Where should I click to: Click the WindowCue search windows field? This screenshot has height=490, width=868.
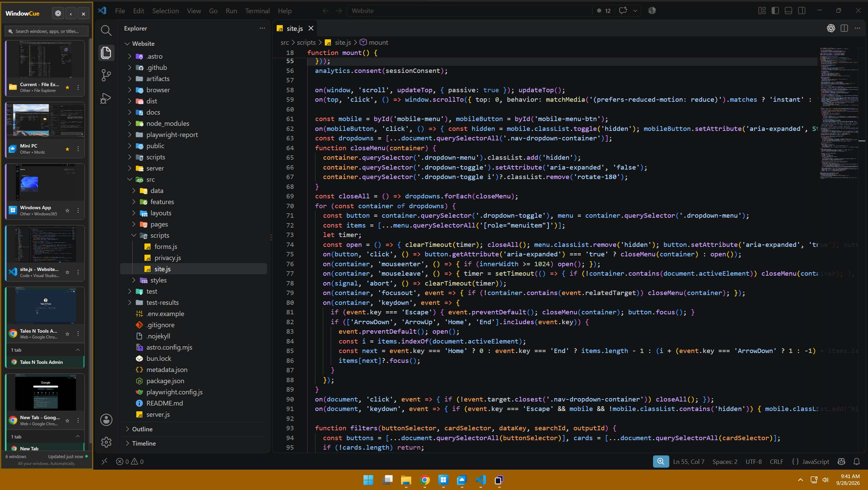coord(46,31)
